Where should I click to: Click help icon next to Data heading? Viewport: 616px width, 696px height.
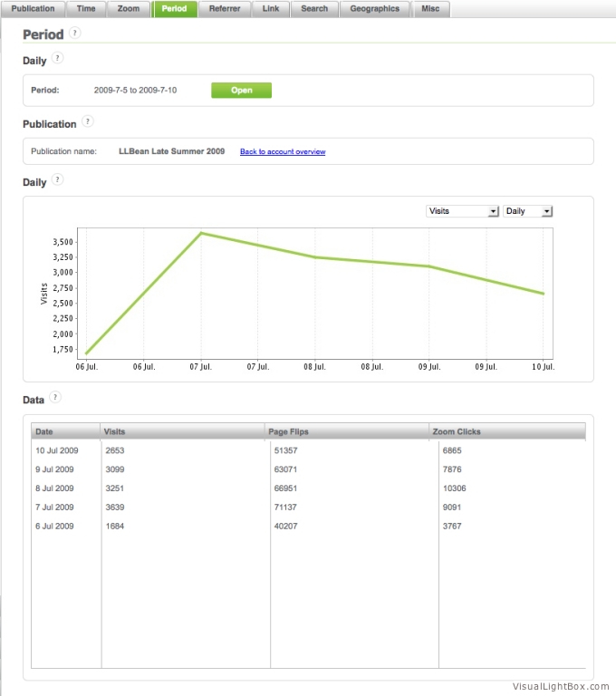pos(55,397)
